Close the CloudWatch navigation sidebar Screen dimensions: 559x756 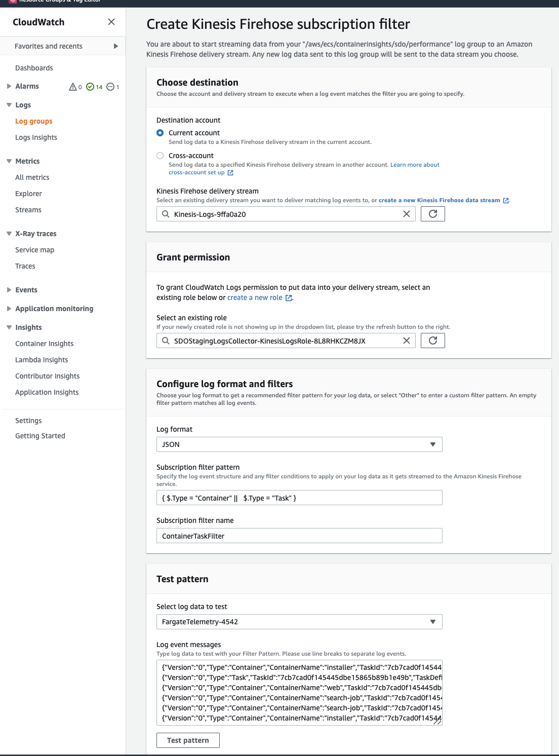point(111,22)
